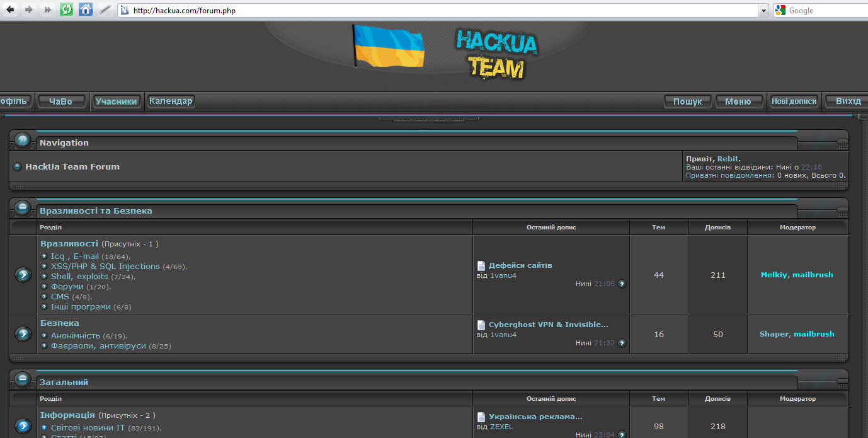
Task: Click bullet icon beside Фаєрволи, антивіруси
Action: pyautogui.click(x=44, y=345)
